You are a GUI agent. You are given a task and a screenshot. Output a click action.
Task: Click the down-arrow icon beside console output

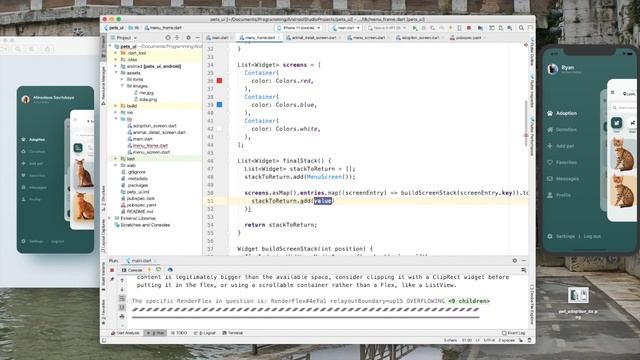click(x=122, y=289)
